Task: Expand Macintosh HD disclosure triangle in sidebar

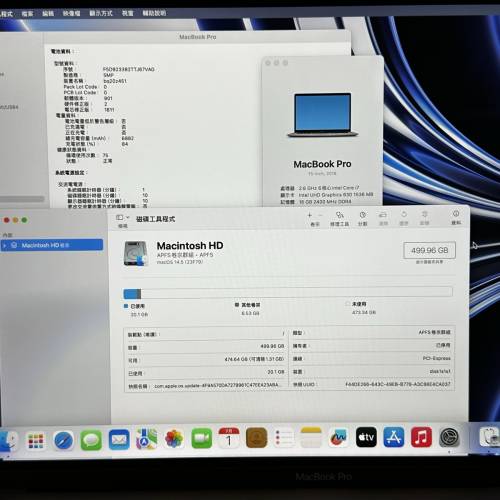Action: (5, 246)
